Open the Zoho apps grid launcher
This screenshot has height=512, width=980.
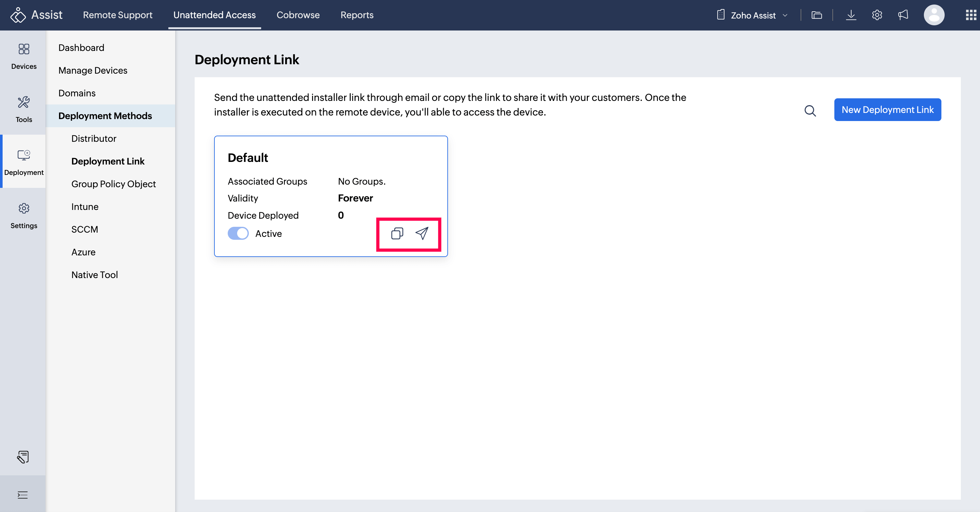pyautogui.click(x=971, y=15)
